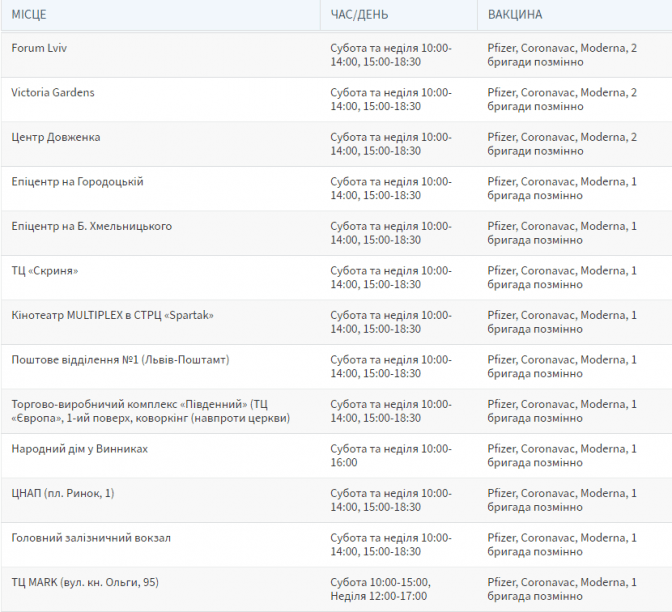Click the ВАКЦИНА column header
Viewport: 672px width, 612px height.
[515, 15]
